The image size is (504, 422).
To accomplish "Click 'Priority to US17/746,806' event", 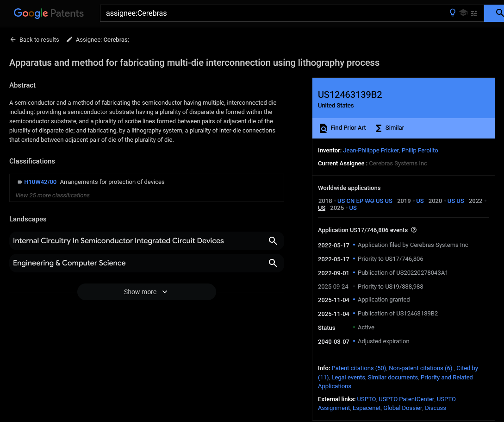I will pos(390,259).
